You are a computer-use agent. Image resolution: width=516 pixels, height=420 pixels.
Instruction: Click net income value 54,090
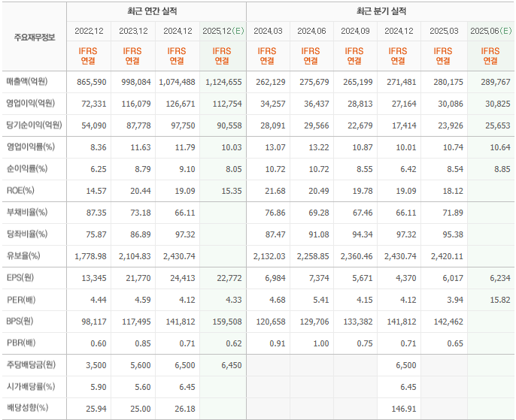[x=94, y=125]
